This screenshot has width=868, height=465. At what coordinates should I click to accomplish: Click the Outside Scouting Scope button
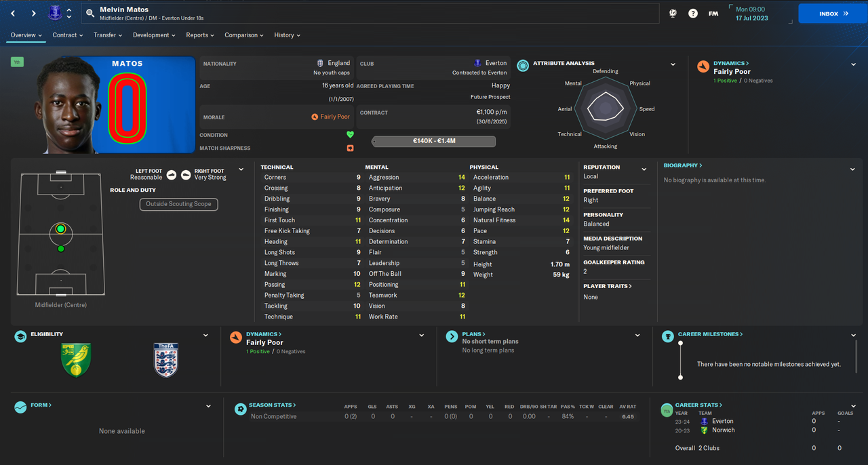point(179,204)
